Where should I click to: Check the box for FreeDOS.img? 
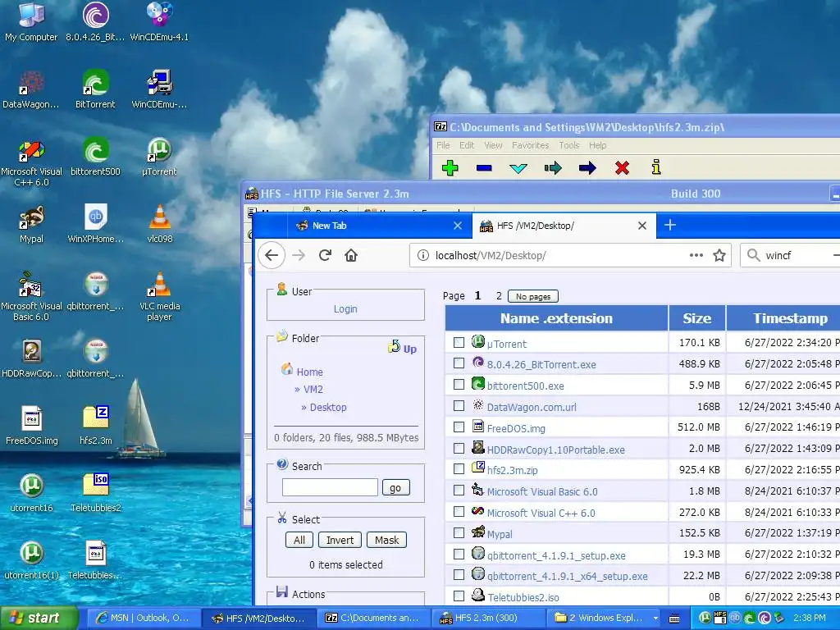[459, 427]
